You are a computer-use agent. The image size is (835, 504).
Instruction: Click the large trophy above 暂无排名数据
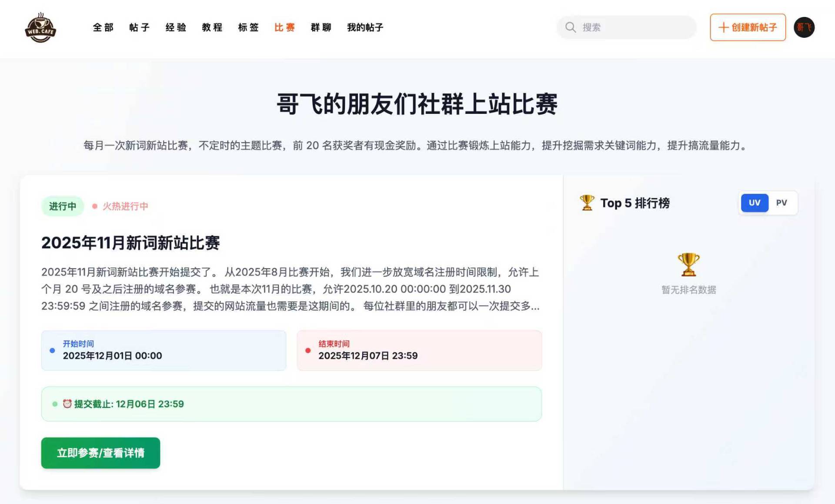coord(688,265)
